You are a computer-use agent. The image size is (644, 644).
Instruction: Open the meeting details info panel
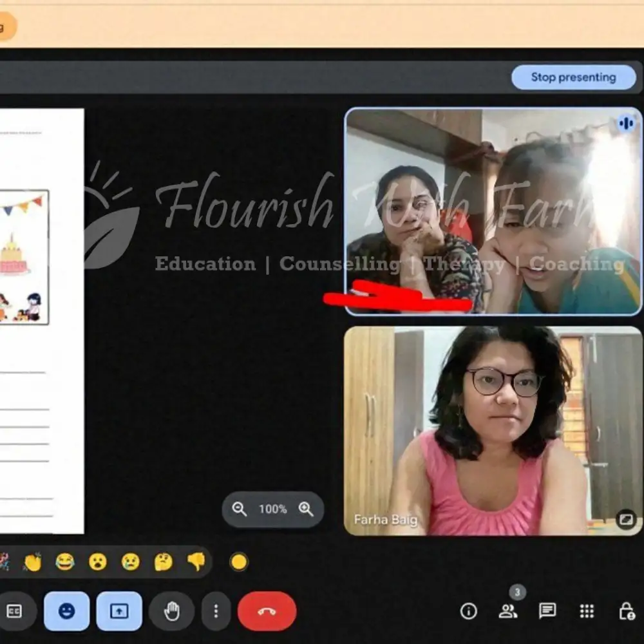[468, 611]
